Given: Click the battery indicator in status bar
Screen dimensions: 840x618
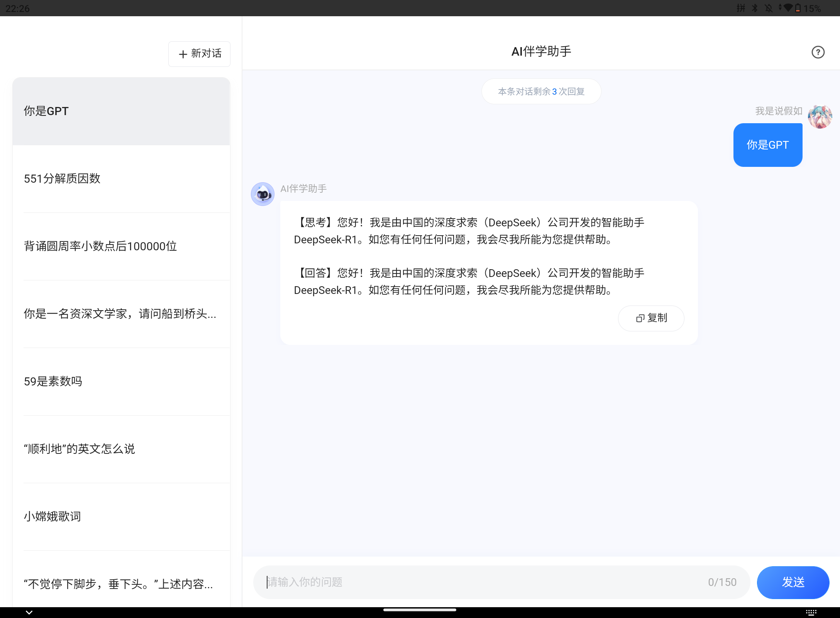Looking at the screenshot, I should 798,8.
